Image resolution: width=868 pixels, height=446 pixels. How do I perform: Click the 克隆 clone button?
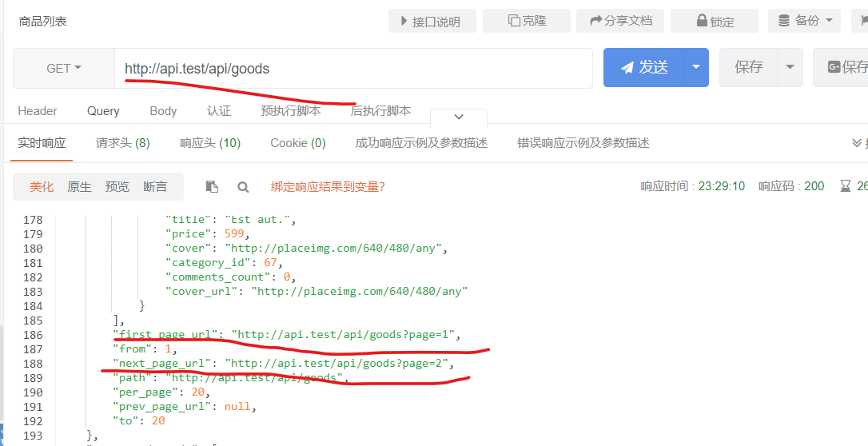pos(527,21)
